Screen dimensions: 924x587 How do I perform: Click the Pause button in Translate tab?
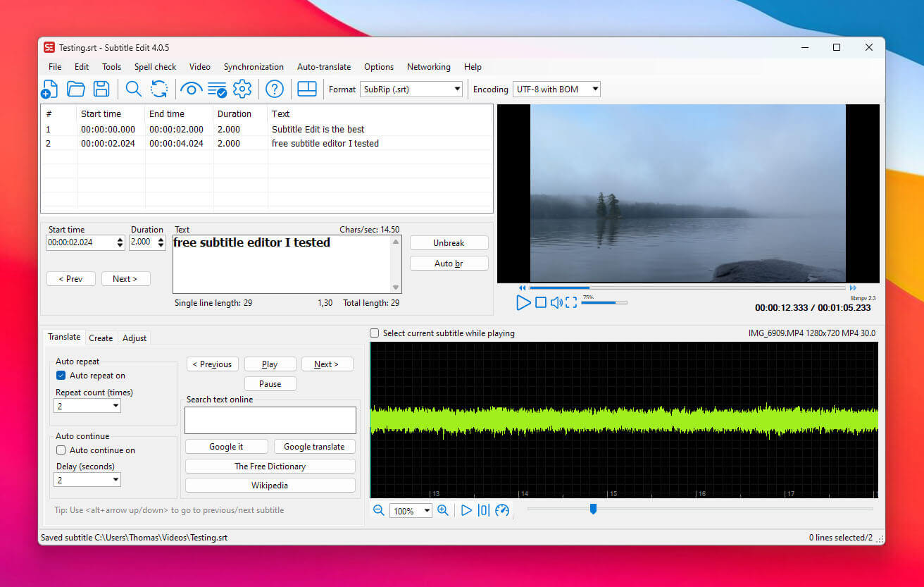pos(270,384)
